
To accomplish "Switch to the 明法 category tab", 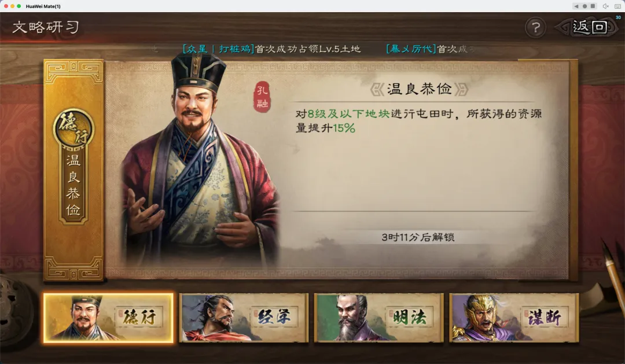I will pyautogui.click(x=378, y=318).
